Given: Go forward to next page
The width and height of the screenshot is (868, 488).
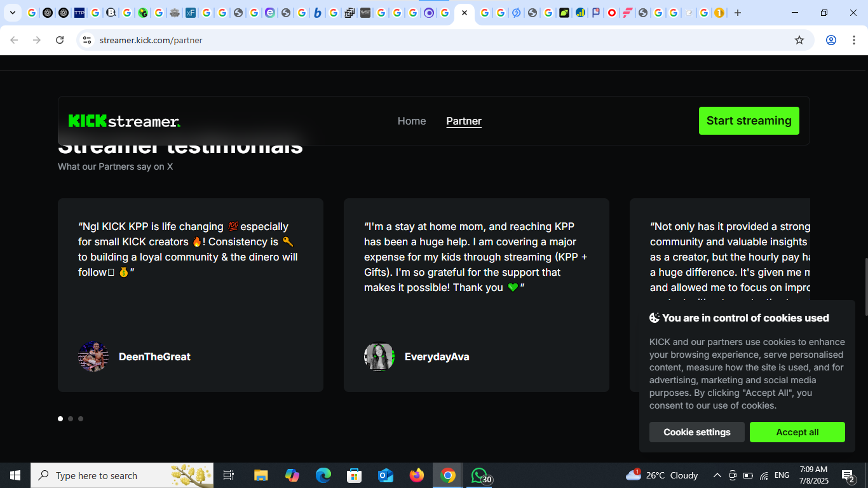Looking at the screenshot, I should click(37, 40).
